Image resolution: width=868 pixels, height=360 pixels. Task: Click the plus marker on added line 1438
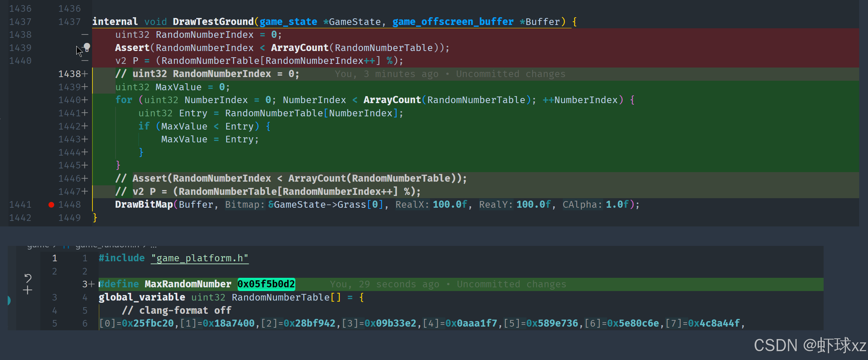tap(85, 74)
